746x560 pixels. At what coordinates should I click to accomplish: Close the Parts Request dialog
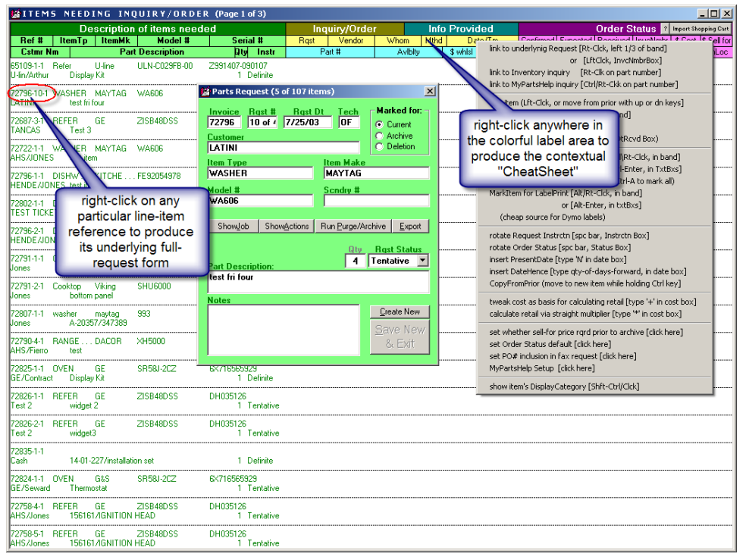430,92
